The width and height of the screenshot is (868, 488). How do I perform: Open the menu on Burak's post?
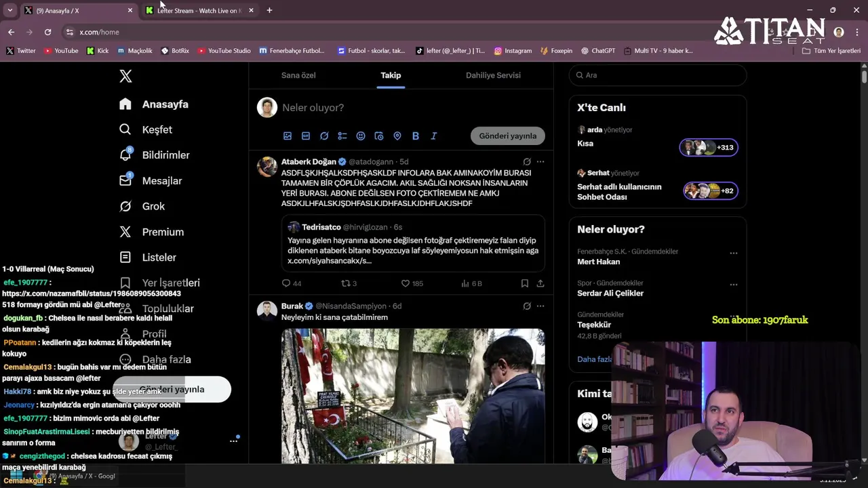pos(540,306)
